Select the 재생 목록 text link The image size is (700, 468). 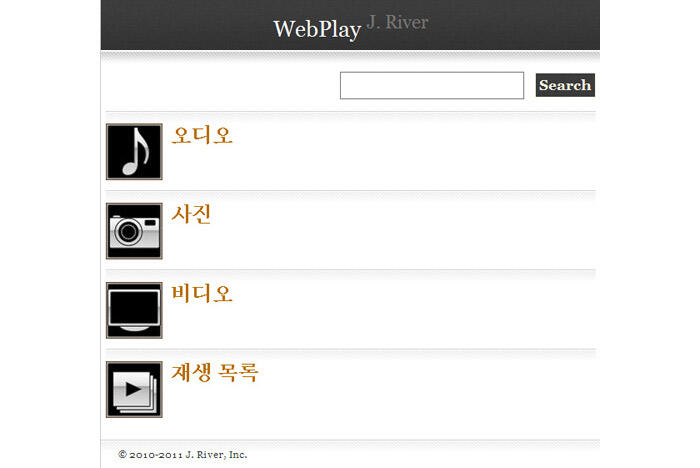click(215, 372)
